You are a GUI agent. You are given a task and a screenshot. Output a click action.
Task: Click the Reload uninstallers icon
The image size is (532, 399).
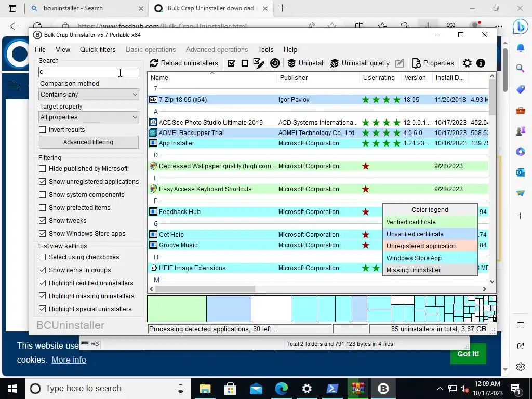pos(154,63)
